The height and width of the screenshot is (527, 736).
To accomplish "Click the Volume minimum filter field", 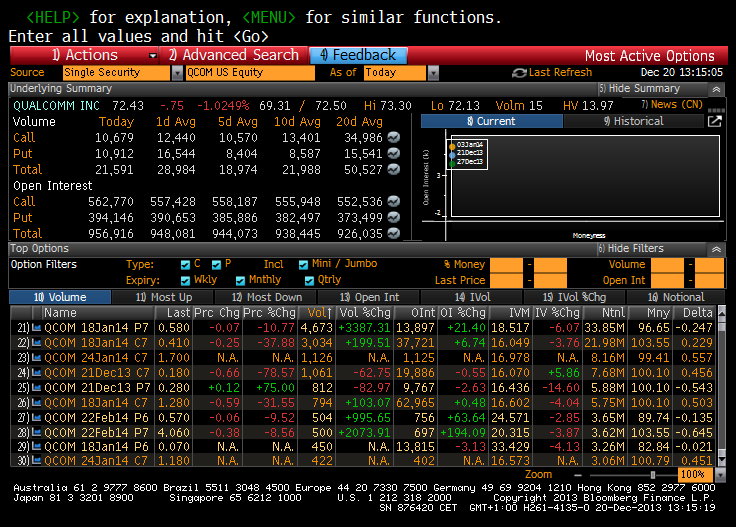I will pyautogui.click(x=667, y=265).
